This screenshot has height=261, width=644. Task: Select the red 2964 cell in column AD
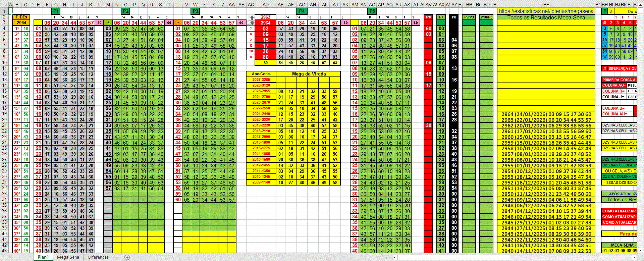coord(265,23)
